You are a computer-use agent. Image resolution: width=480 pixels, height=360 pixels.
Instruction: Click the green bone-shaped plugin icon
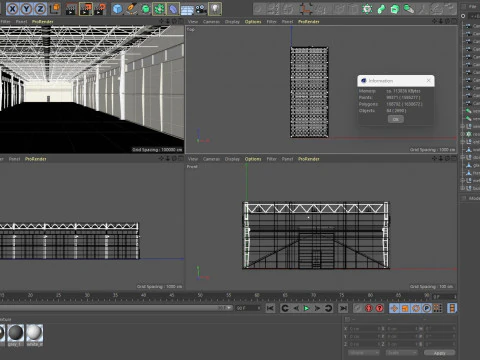pyautogui.click(x=381, y=9)
